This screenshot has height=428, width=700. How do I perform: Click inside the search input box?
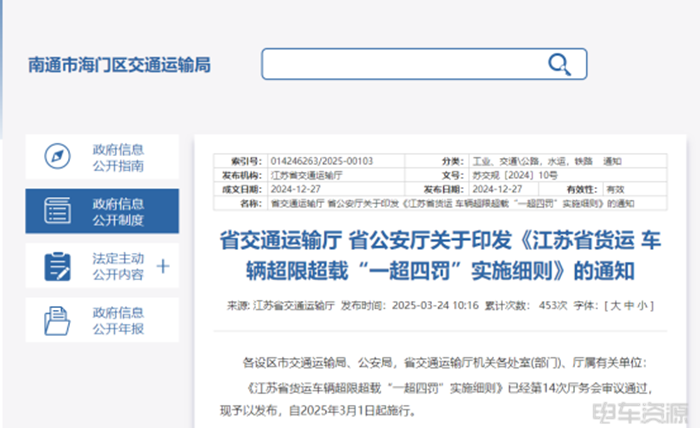[x=400, y=65]
